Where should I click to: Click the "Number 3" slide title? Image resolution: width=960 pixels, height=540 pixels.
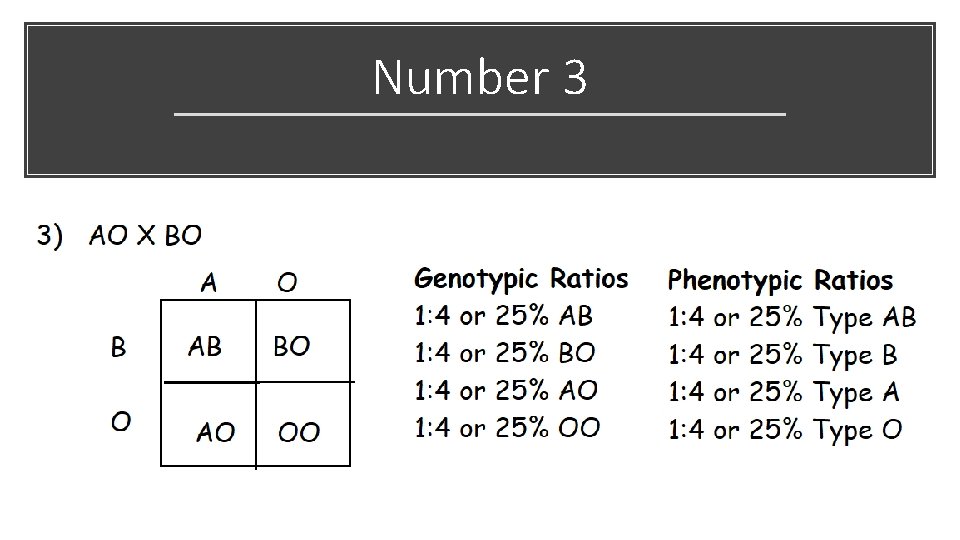[480, 78]
